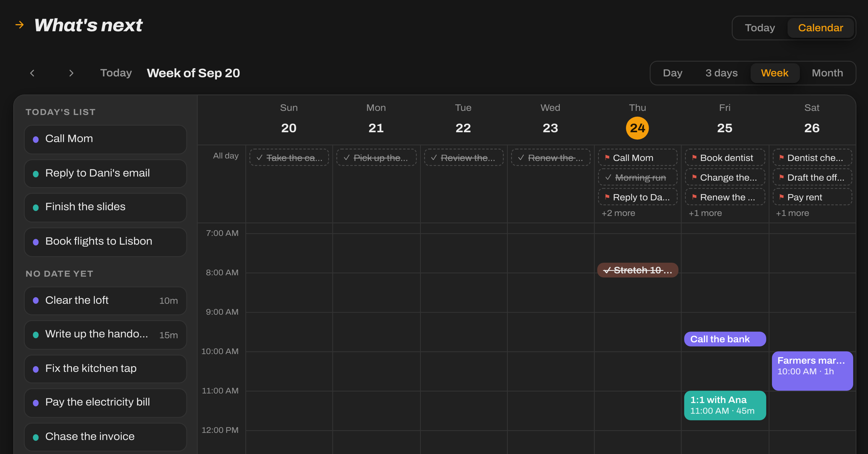
Task: Select Tuesday 22 column header
Action: pos(463,120)
